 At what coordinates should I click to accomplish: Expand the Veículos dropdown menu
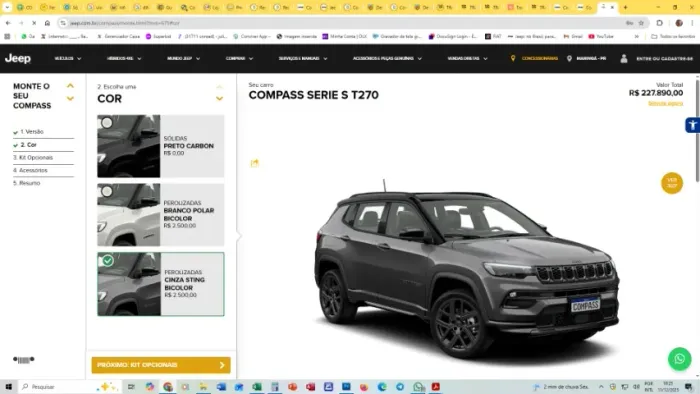coord(68,58)
